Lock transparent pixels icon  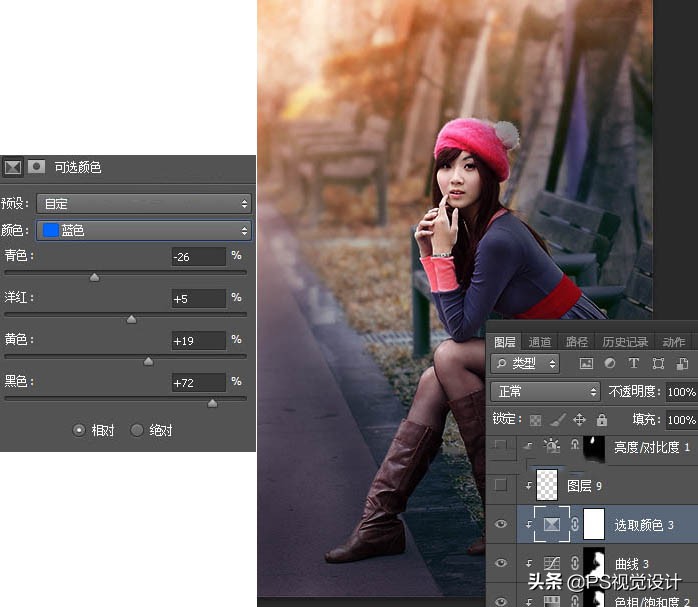tap(536, 420)
